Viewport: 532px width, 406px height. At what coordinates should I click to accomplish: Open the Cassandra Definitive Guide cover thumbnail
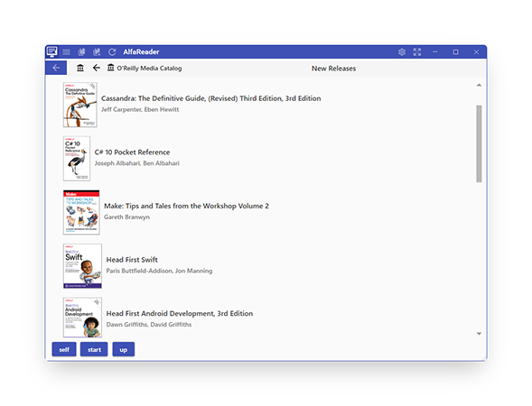[80, 105]
